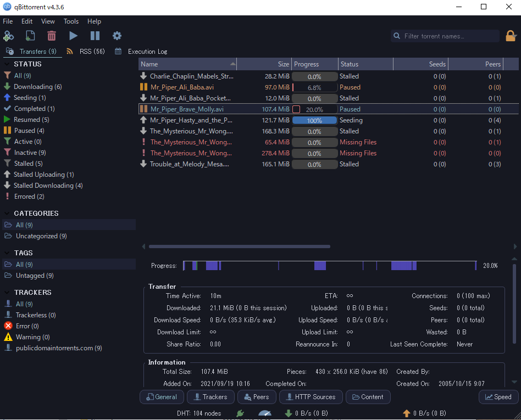Sort torrents by Seeds column

pyautogui.click(x=420, y=64)
